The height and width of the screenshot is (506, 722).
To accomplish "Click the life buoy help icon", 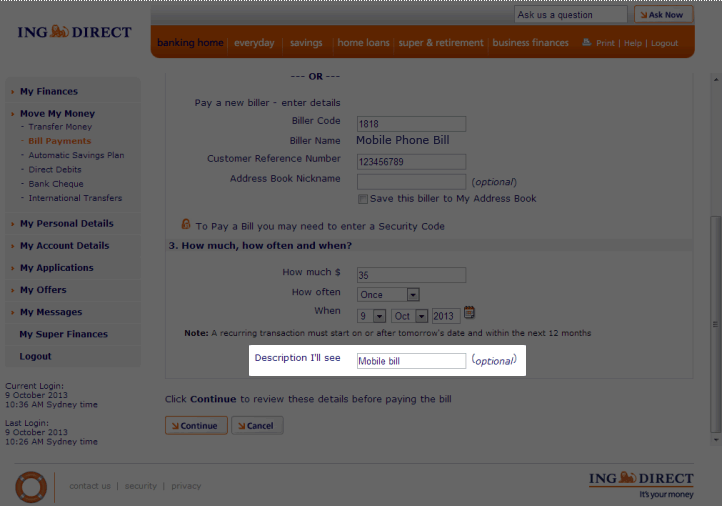I will (x=31, y=486).
